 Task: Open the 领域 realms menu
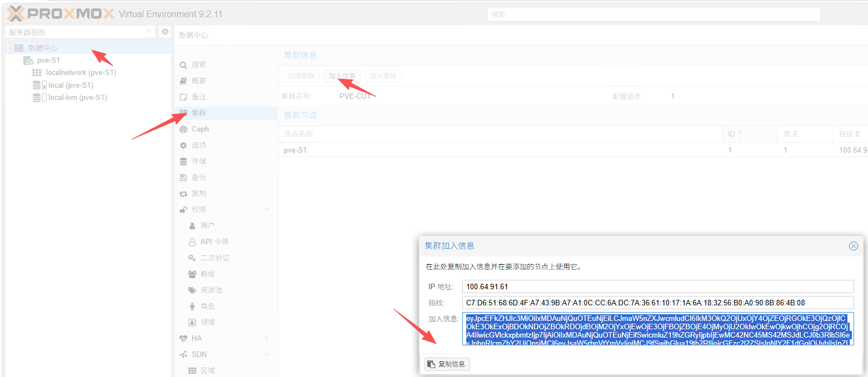tap(207, 323)
